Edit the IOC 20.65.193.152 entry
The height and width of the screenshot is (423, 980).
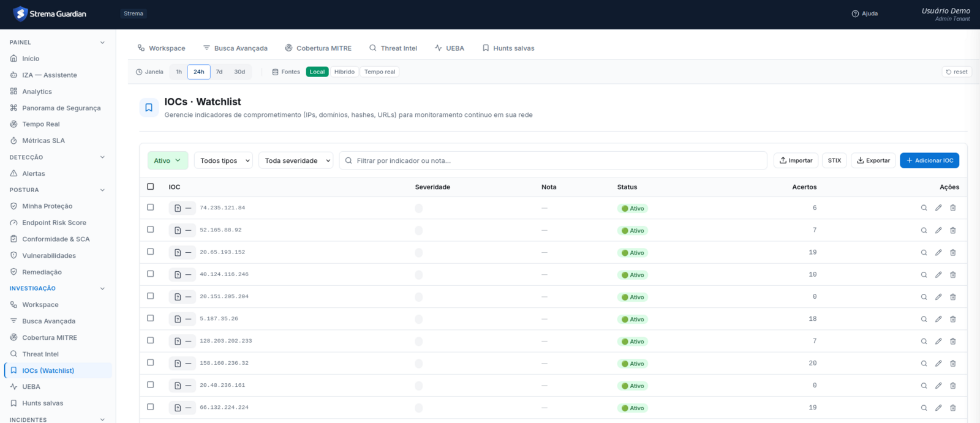[938, 252]
